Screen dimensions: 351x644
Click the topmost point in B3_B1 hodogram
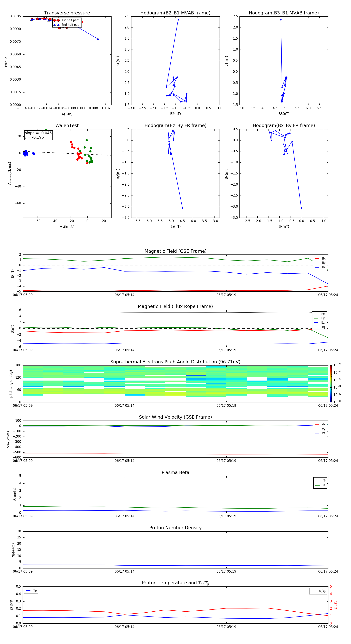tap(281, 20)
